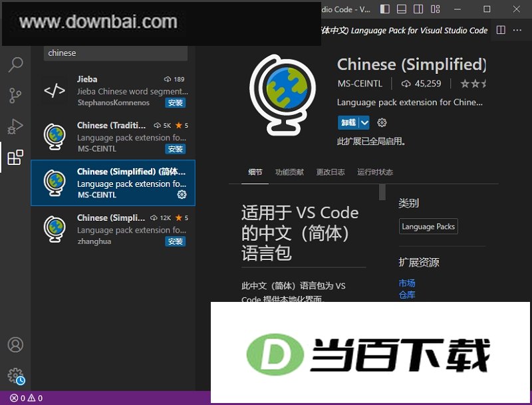
Task: Click the Language pack extension for Chine... description
Action: [x=410, y=102]
